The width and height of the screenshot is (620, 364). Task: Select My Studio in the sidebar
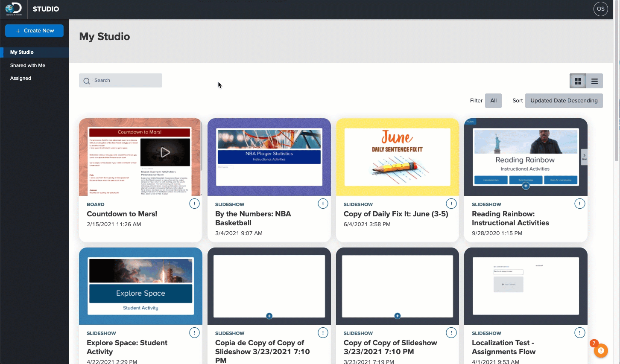coord(22,52)
